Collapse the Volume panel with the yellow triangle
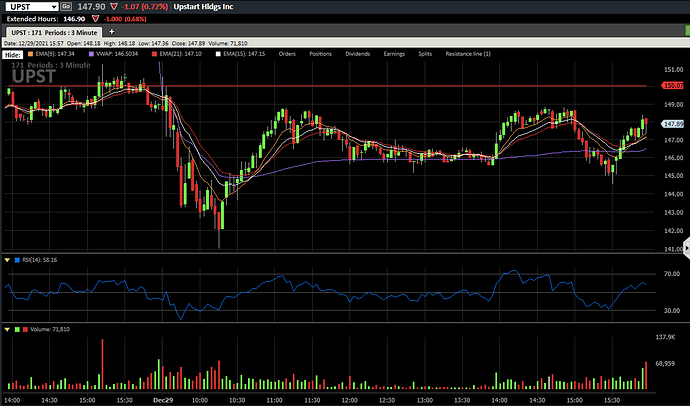This screenshot has width=690, height=406. point(7,329)
